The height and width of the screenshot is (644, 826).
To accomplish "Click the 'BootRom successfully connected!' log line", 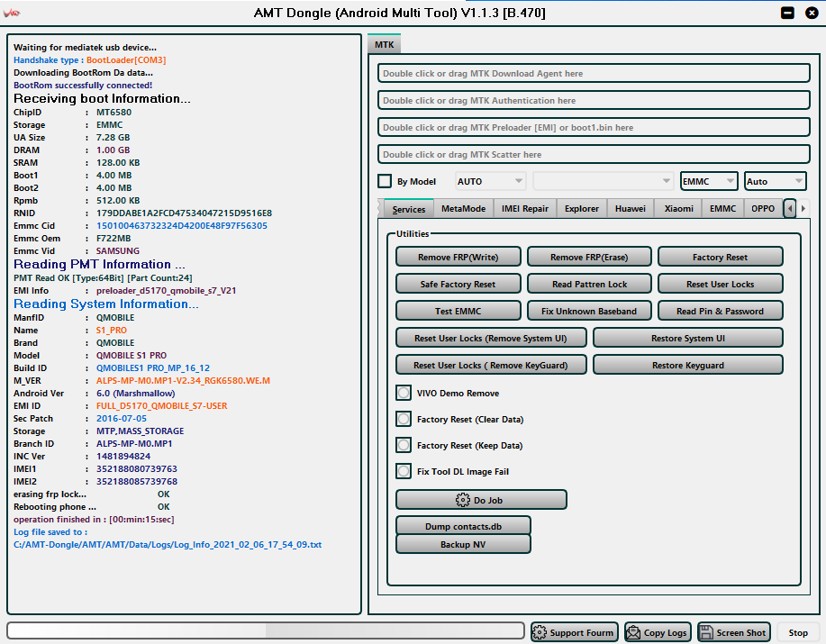I will (x=83, y=85).
